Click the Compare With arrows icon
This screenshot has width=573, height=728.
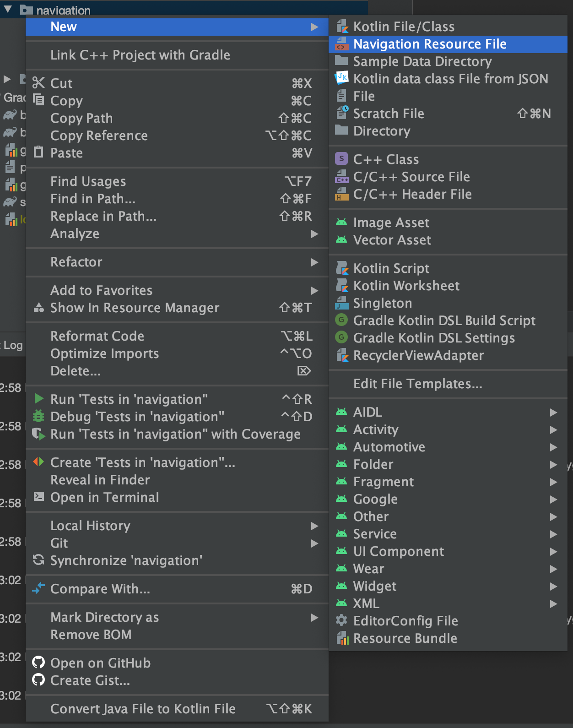(x=38, y=588)
